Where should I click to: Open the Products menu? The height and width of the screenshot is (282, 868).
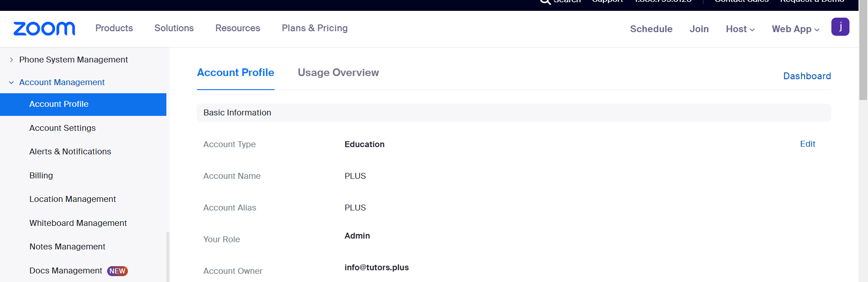(x=114, y=28)
